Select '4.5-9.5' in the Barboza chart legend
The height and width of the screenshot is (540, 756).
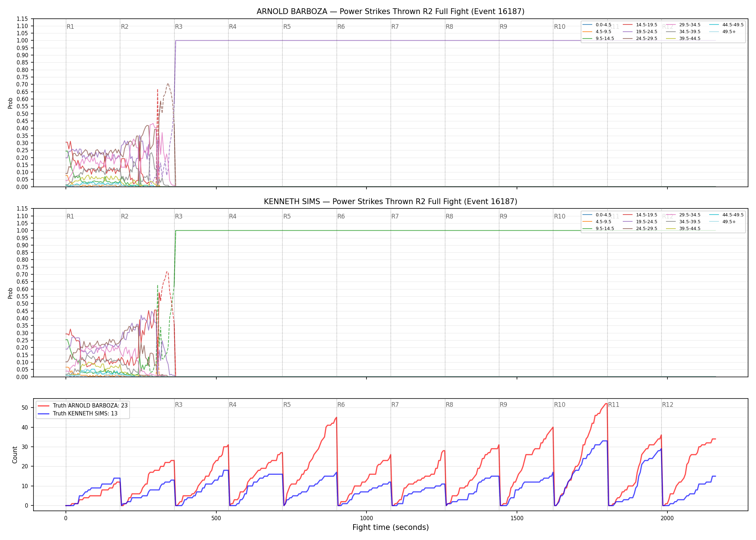coord(603,32)
